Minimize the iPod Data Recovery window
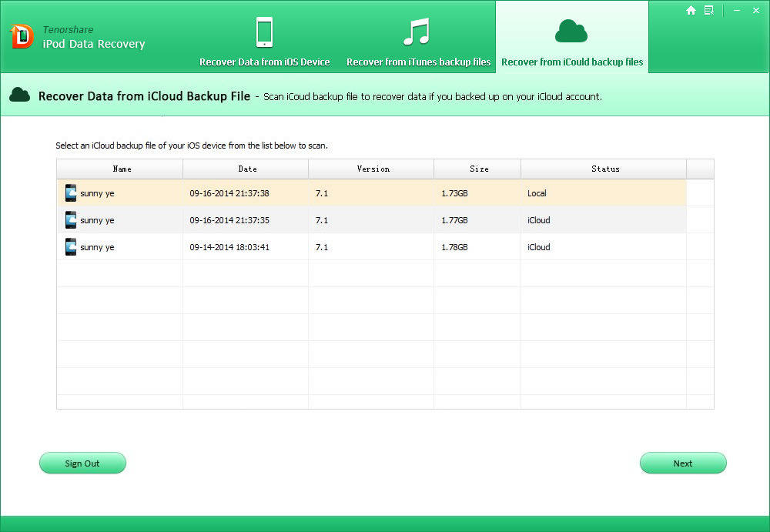The width and height of the screenshot is (770, 532). click(737, 10)
